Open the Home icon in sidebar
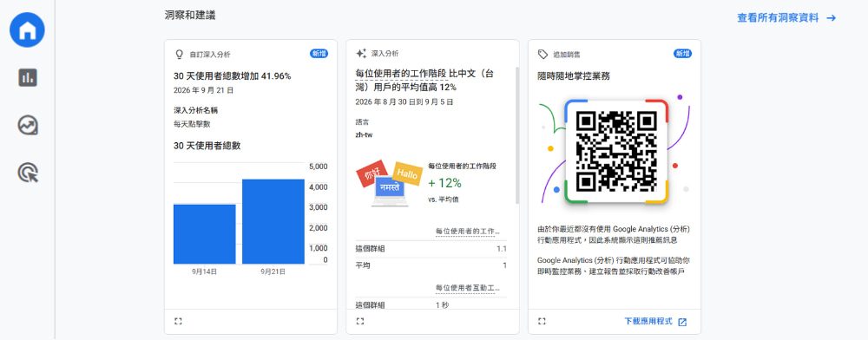 coord(27,29)
